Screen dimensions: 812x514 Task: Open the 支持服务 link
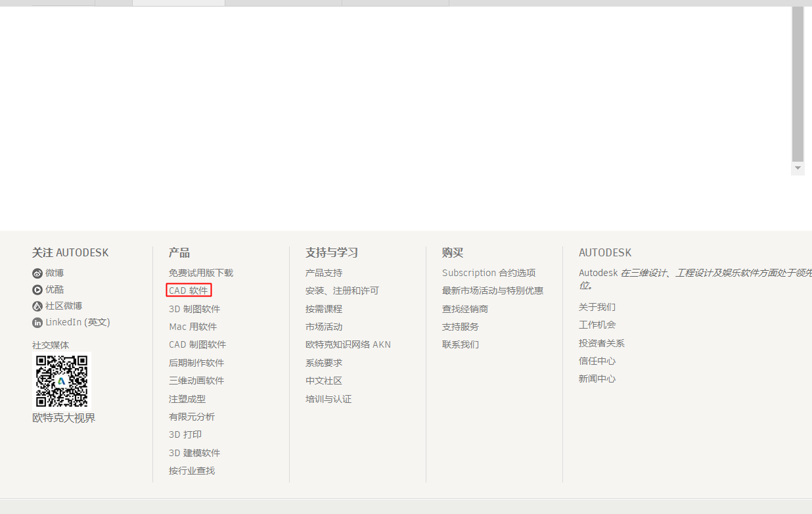tap(461, 327)
